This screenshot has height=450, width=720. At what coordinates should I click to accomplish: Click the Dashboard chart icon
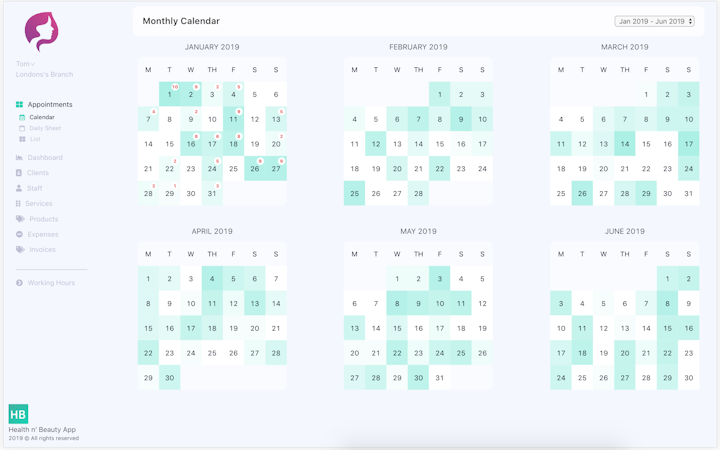[19, 158]
